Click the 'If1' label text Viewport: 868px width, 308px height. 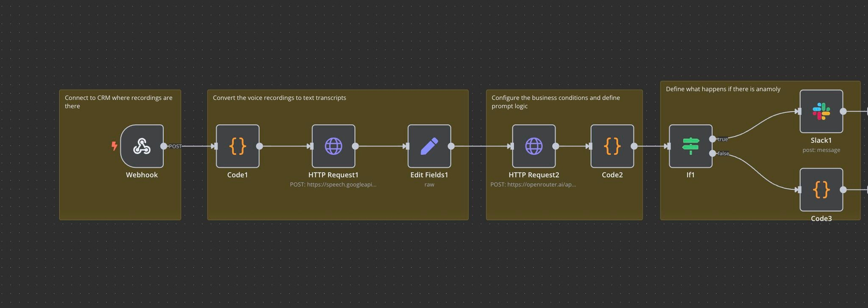(691, 175)
